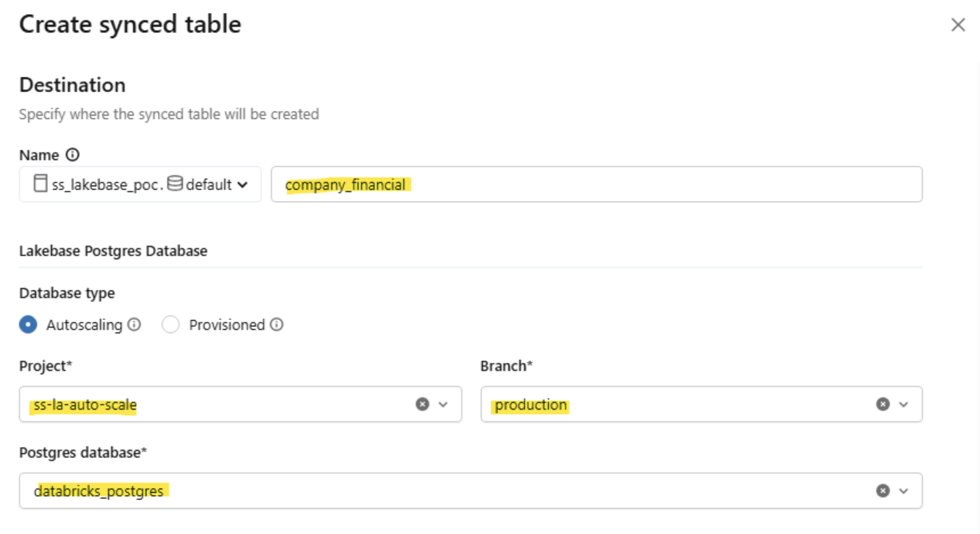Select the Provisioned database type
Viewport: 980px width, 534px height.
coord(171,324)
